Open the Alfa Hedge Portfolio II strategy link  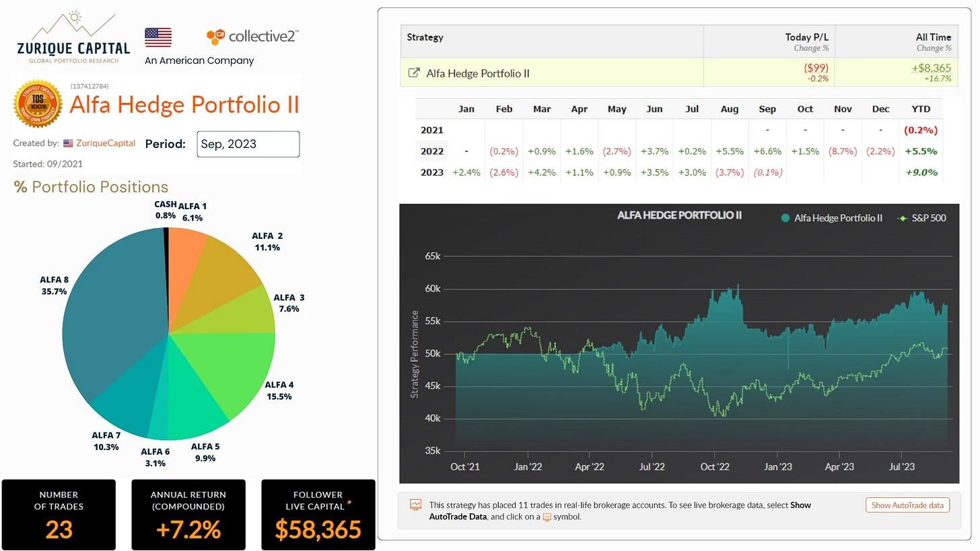(x=478, y=73)
